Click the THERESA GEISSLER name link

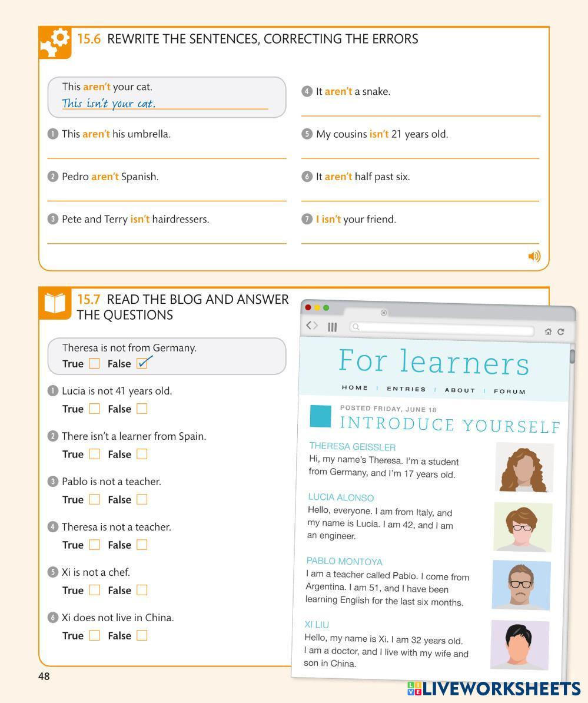(352, 447)
